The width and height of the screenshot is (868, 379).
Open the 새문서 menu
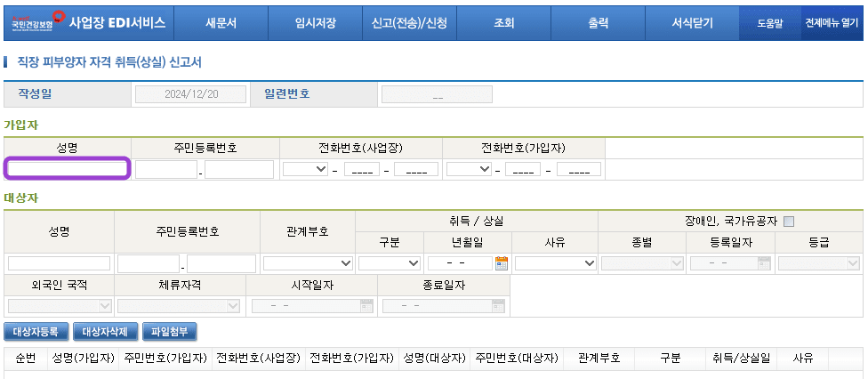[x=221, y=23]
